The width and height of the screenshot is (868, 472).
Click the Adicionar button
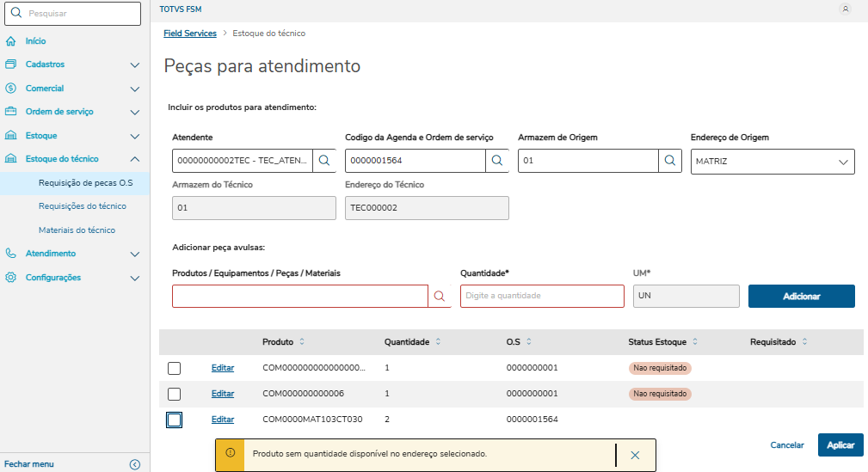coord(801,296)
